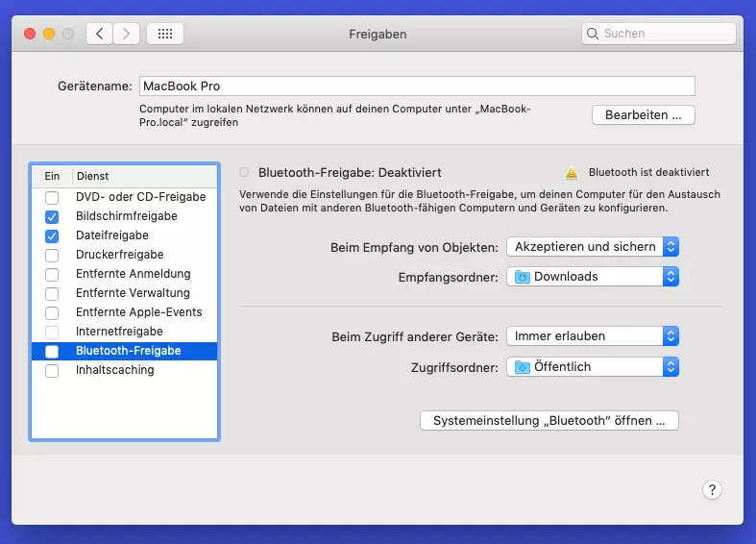Image resolution: width=756 pixels, height=544 pixels.
Task: Open the 'Akzeptieren und sichern' dropdown
Action: (x=593, y=247)
